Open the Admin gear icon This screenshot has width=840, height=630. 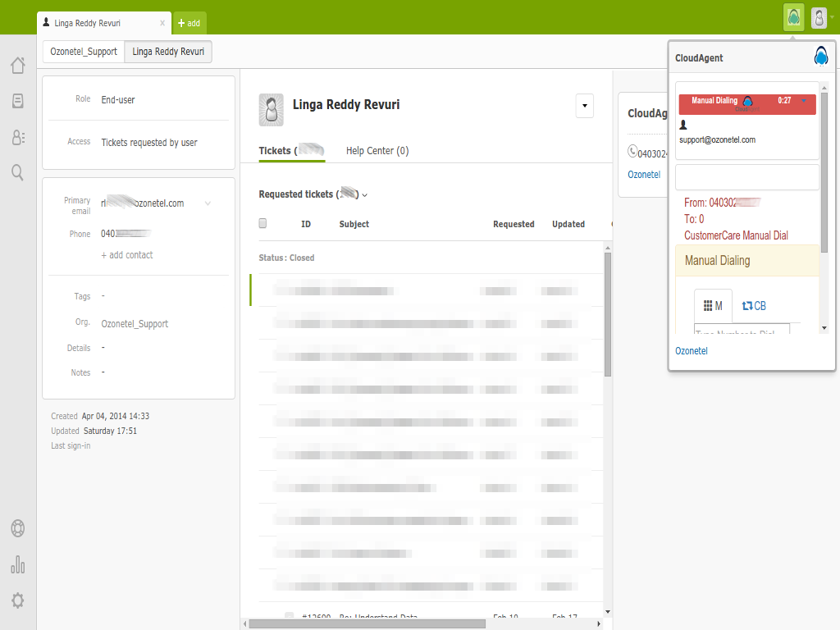pyautogui.click(x=17, y=600)
